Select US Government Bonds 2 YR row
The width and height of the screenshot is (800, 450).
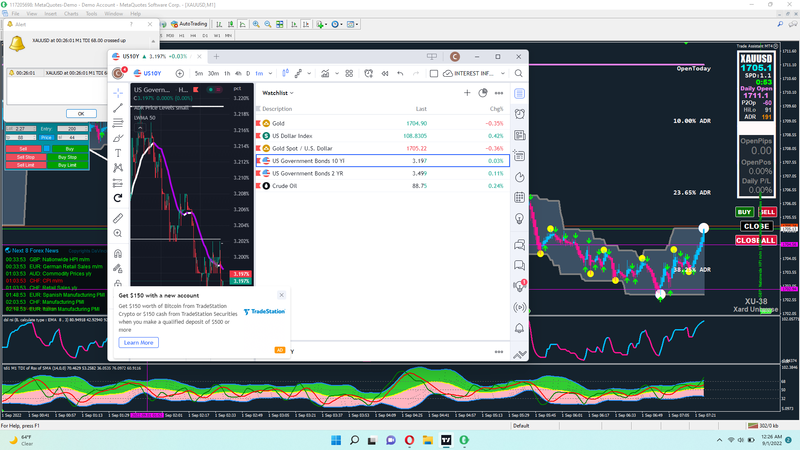382,173
